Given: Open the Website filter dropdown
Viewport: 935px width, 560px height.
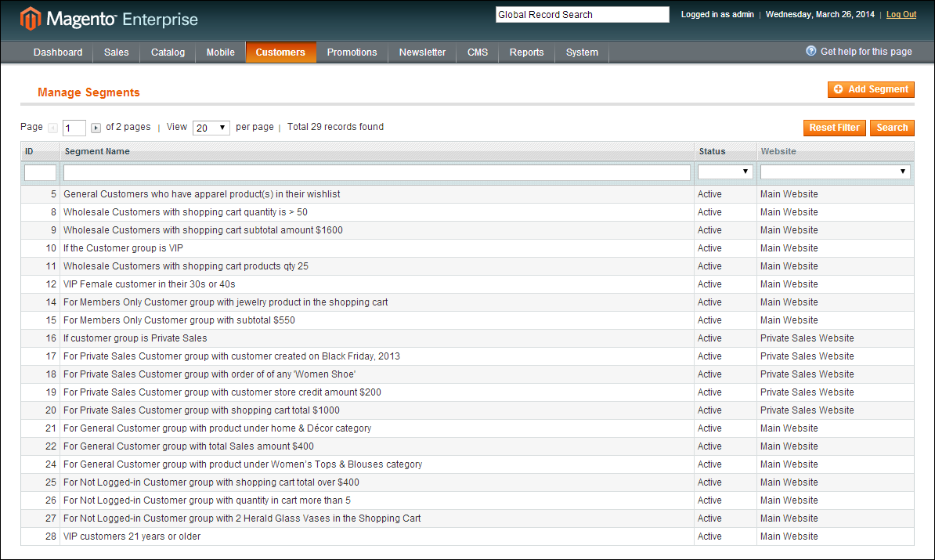Looking at the screenshot, I should [x=835, y=172].
